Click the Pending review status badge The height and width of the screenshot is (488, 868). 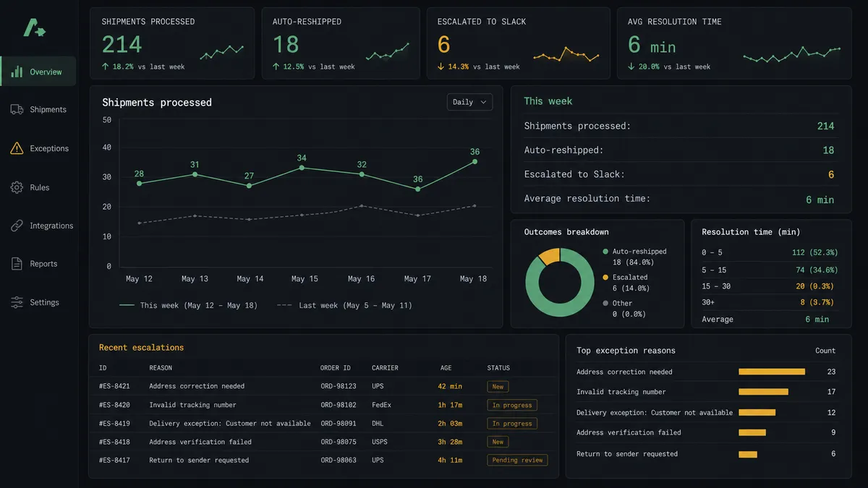click(x=518, y=461)
